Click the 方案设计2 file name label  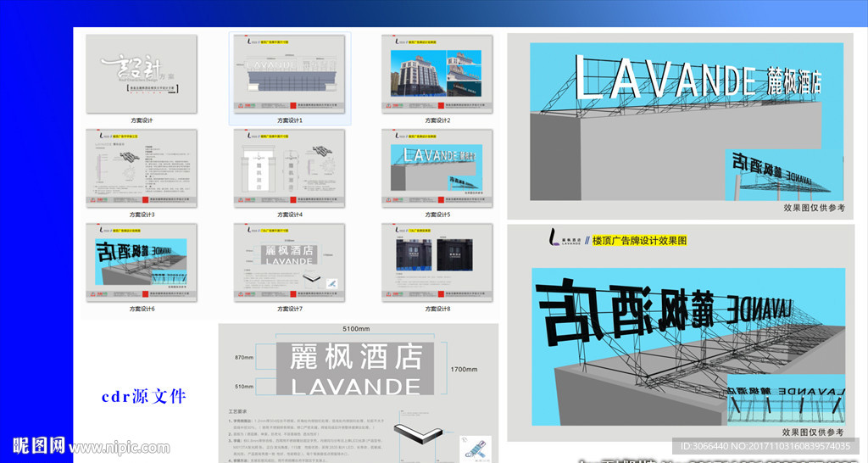tap(437, 120)
